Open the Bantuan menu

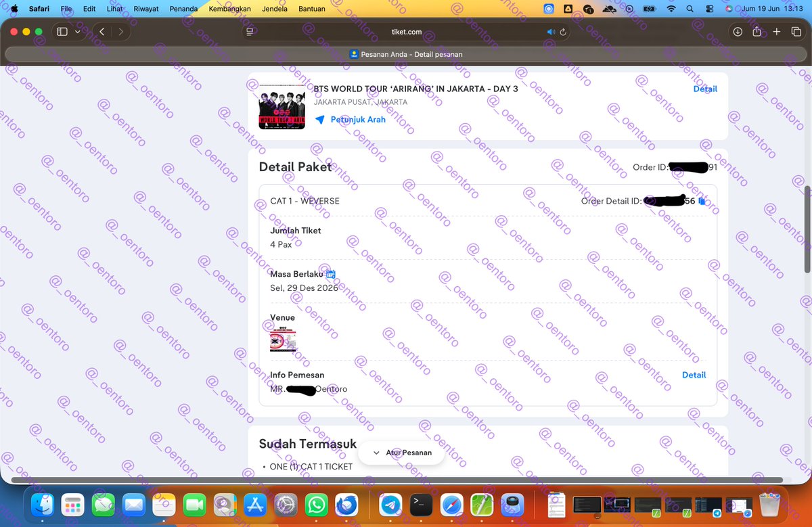(x=312, y=9)
